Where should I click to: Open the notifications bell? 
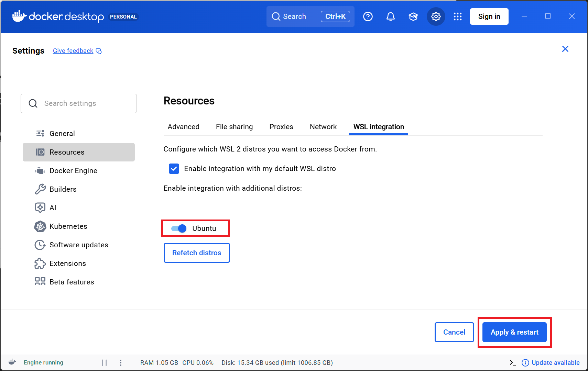click(x=391, y=16)
